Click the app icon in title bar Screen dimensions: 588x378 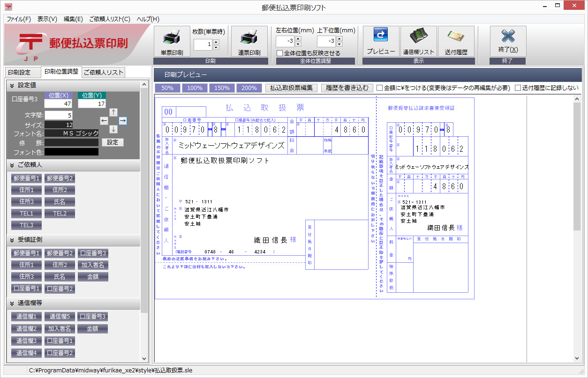[x=8, y=7]
